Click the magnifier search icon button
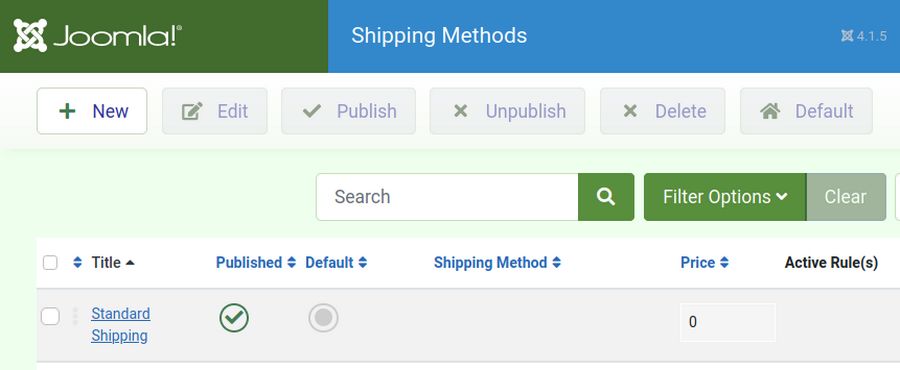900x370 pixels. pyautogui.click(x=606, y=197)
